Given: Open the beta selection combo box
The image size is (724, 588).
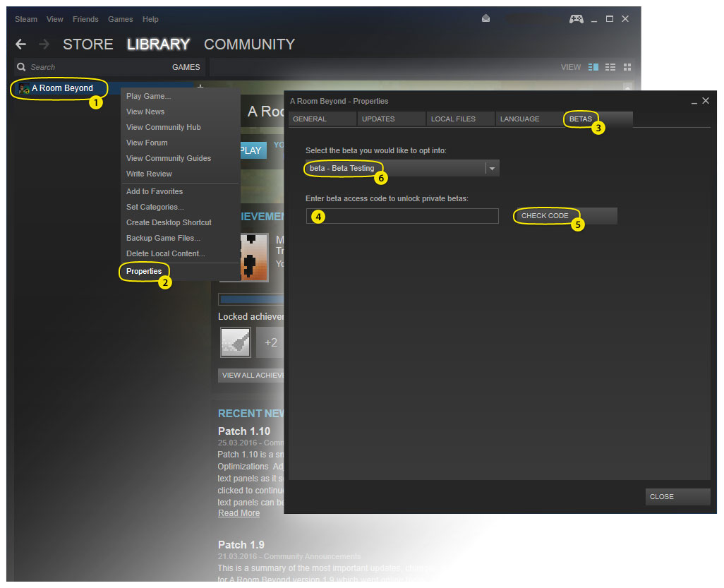Looking at the screenshot, I should pos(402,168).
